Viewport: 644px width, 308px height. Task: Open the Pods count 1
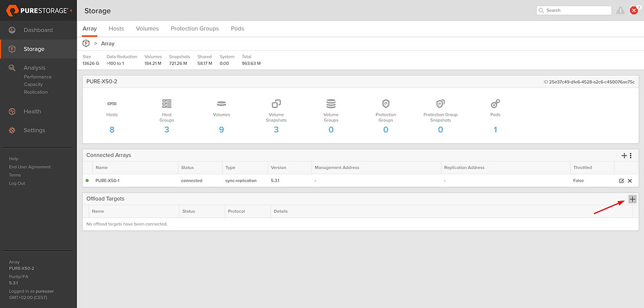click(x=495, y=130)
